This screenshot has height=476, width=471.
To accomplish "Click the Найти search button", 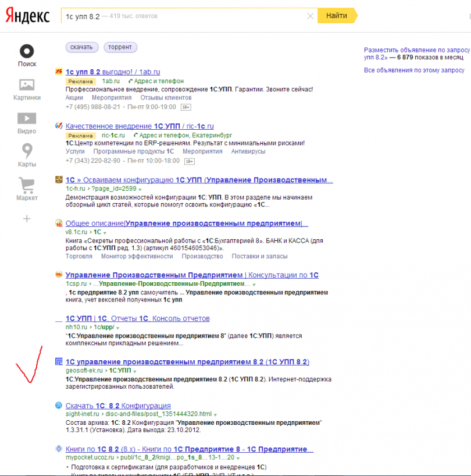I will (337, 16).
